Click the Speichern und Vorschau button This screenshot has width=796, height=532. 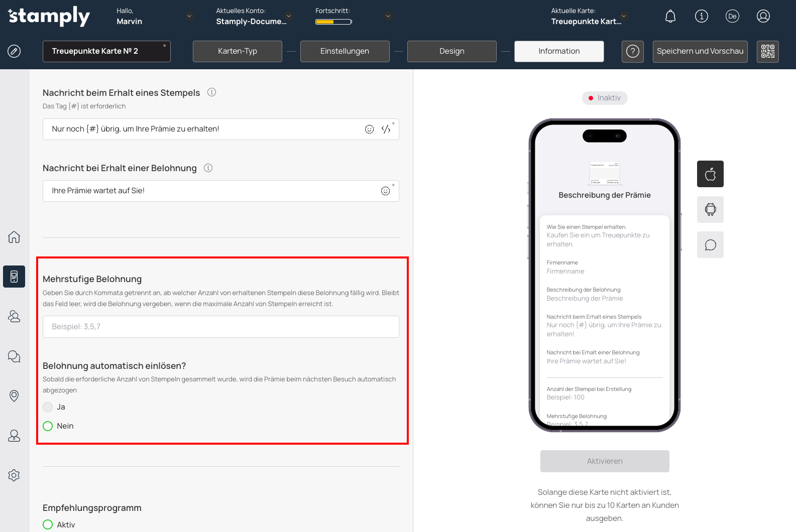point(700,51)
